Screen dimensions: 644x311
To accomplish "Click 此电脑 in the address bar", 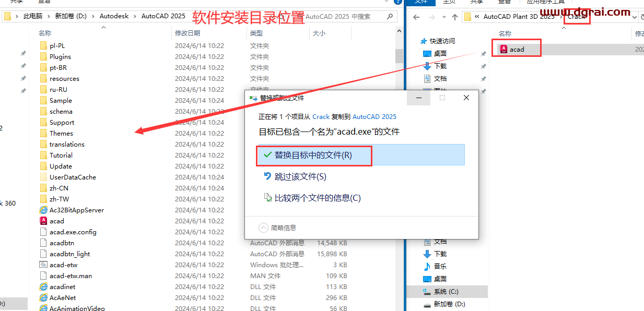I will tap(34, 16).
